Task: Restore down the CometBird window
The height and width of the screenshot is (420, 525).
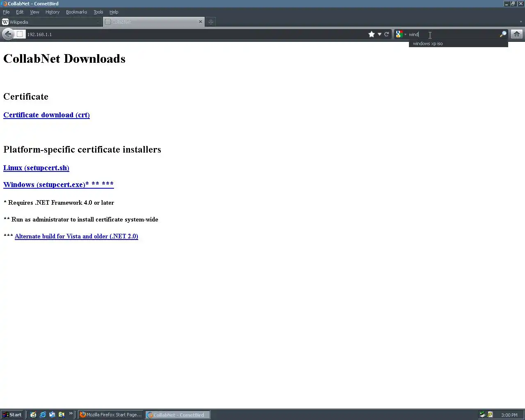Action: point(513,4)
